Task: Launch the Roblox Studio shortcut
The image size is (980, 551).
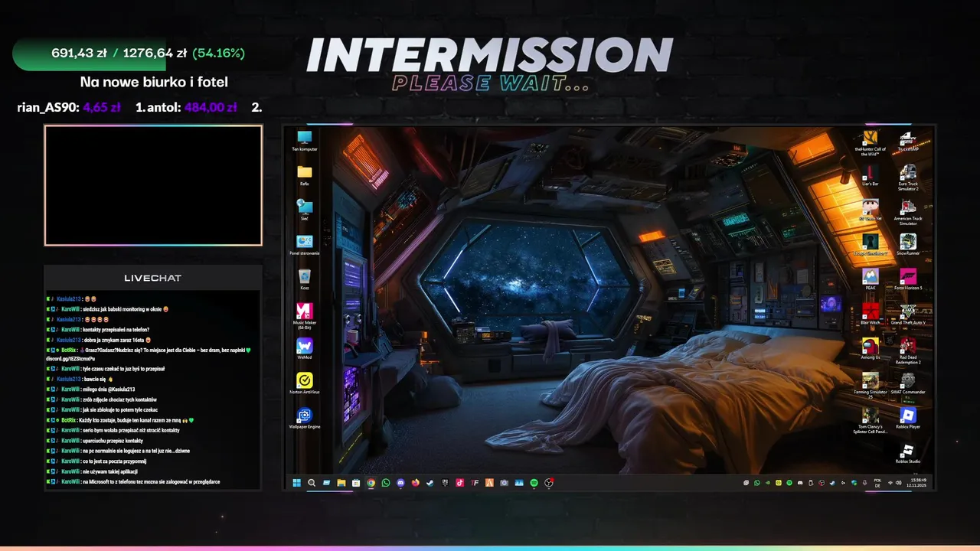Action: pos(908,452)
